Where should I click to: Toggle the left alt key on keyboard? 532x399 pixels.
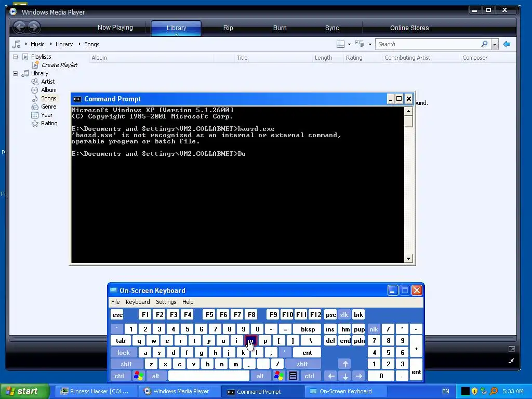click(156, 376)
